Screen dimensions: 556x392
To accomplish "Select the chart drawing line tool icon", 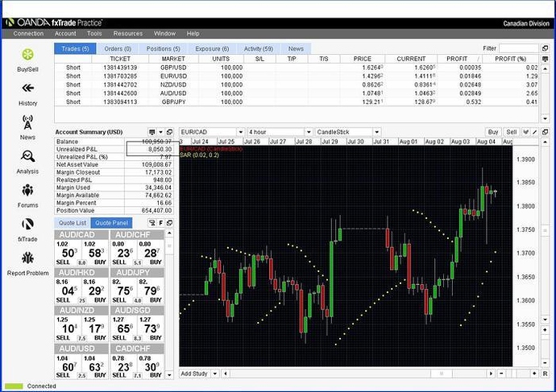I will pos(535,132).
